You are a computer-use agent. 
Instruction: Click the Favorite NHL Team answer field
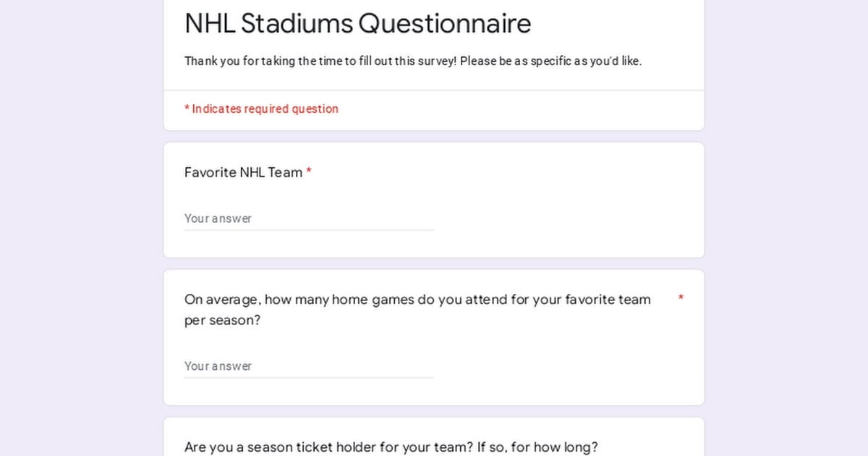(309, 219)
